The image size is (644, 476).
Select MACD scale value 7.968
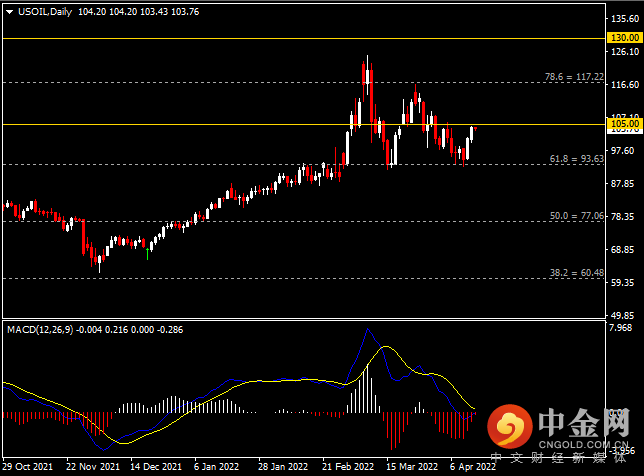(621, 328)
